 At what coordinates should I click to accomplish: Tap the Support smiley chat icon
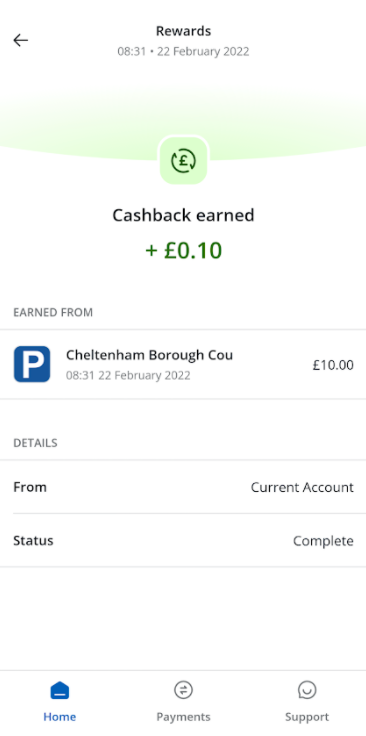(x=307, y=690)
